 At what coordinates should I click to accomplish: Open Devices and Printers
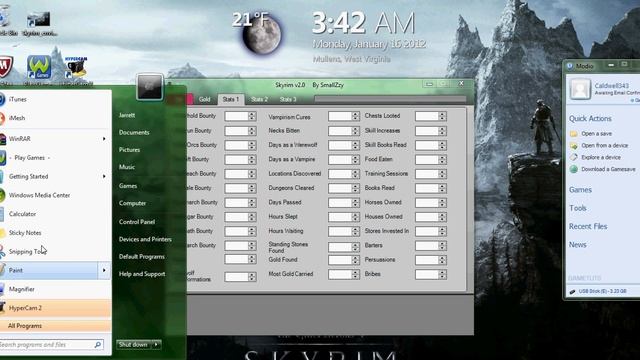tap(145, 239)
